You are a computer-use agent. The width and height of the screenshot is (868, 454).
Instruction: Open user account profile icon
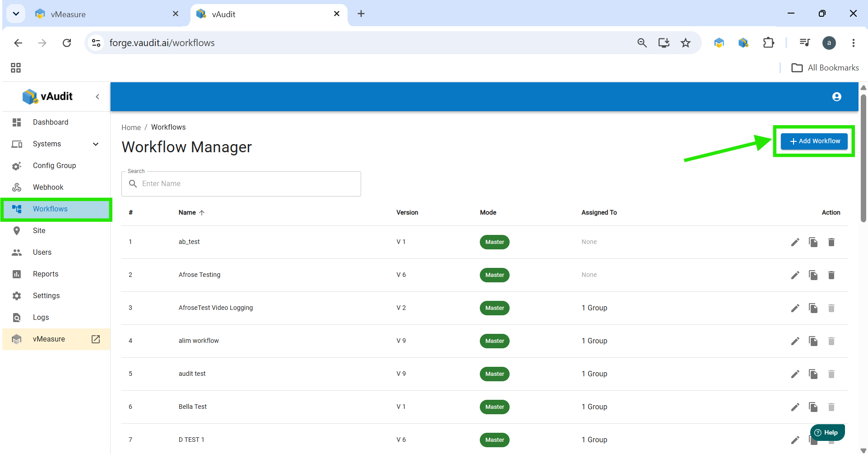coord(836,97)
